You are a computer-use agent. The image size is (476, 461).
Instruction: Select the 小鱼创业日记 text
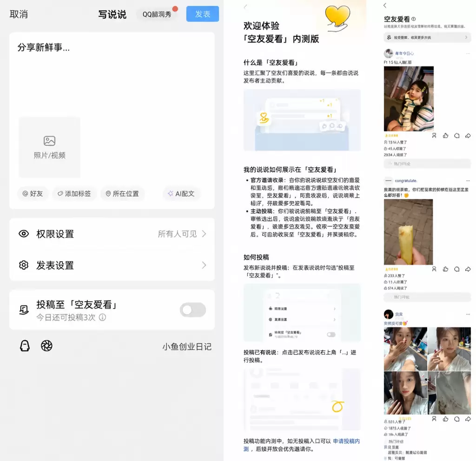(187, 347)
